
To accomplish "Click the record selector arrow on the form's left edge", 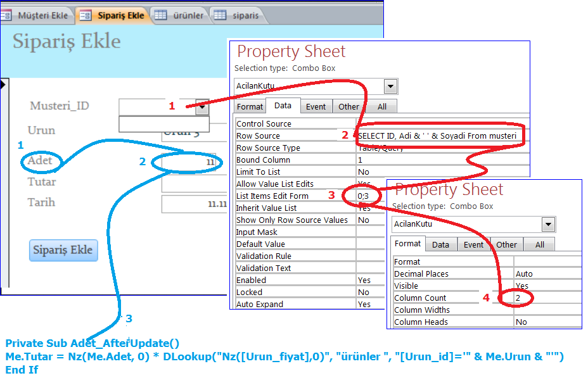I will [4, 85].
